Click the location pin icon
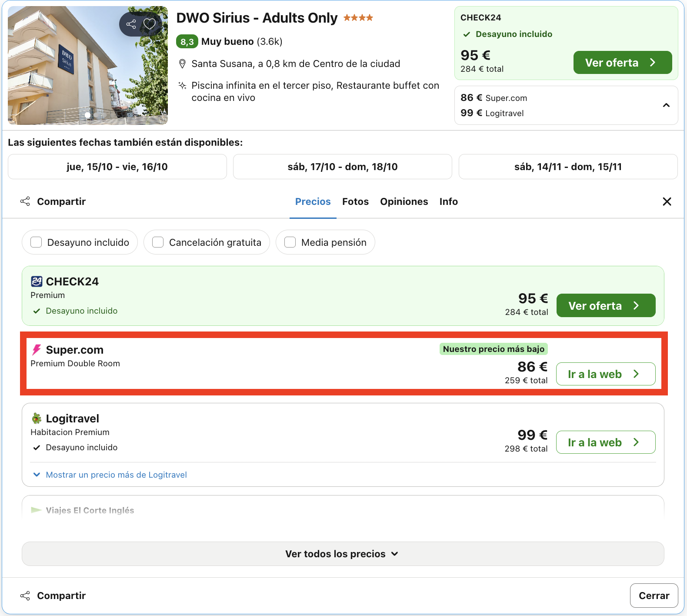This screenshot has width=687, height=616. pos(183,64)
